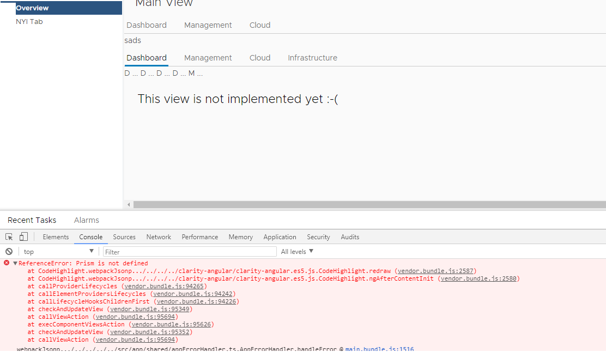Switch to the Elements panel

coord(56,236)
